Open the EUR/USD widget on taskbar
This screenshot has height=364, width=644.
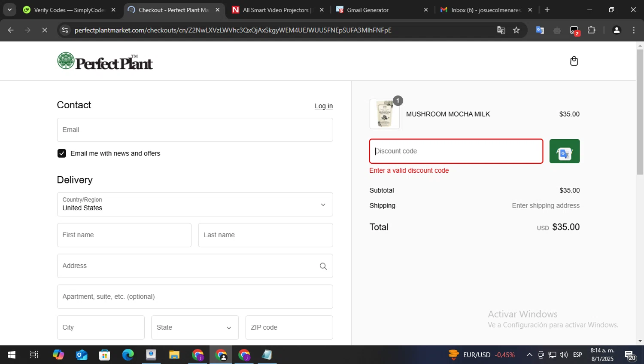coord(481,355)
